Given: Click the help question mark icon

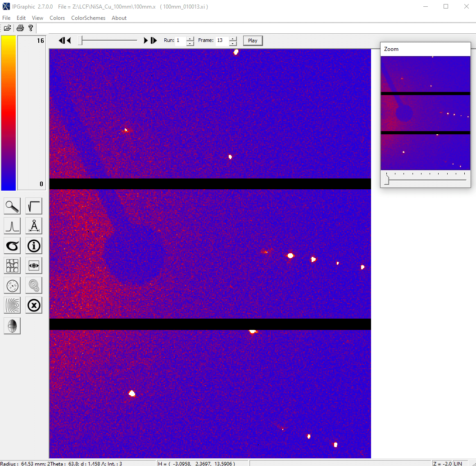Looking at the screenshot, I should [x=31, y=28].
